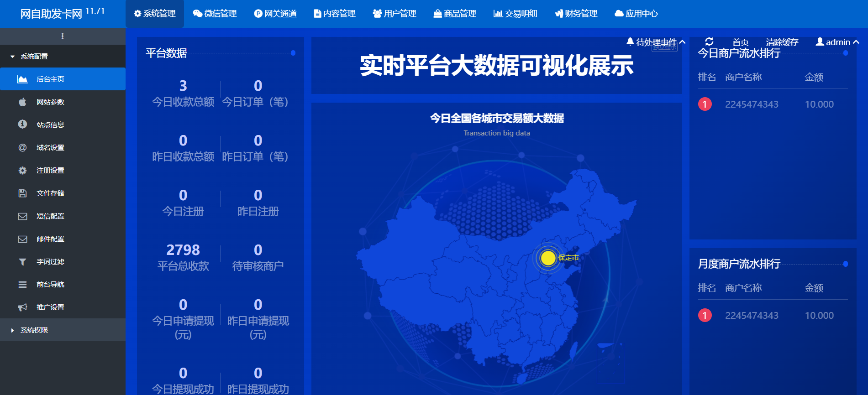Click the envelope icon beside 短信配置
This screenshot has height=395, width=868.
(22, 216)
